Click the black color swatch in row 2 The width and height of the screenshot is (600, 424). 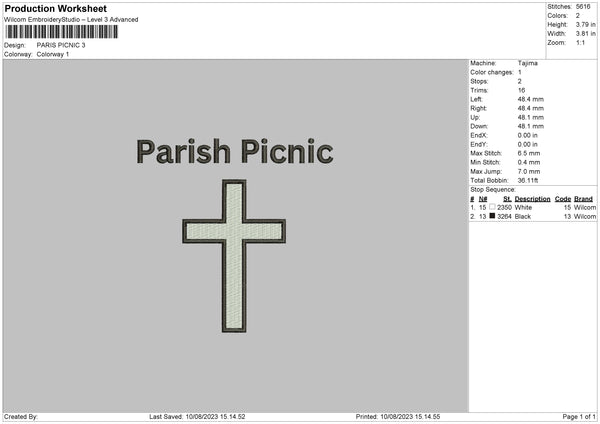click(492, 216)
